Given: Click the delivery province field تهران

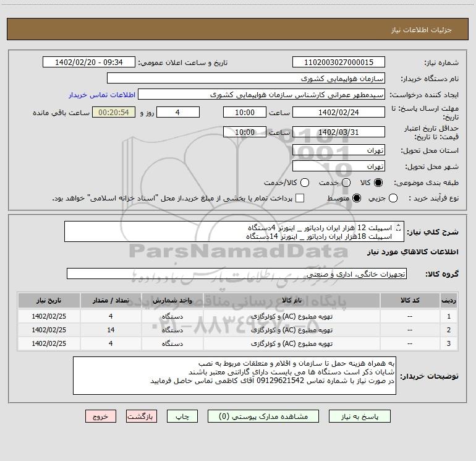Looking at the screenshot, I should [339, 150].
